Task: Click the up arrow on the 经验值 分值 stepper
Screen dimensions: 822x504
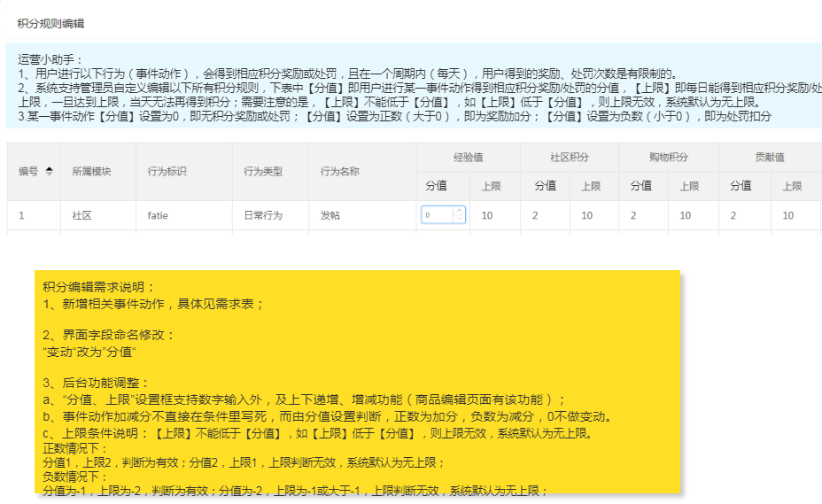Action: (x=458, y=211)
